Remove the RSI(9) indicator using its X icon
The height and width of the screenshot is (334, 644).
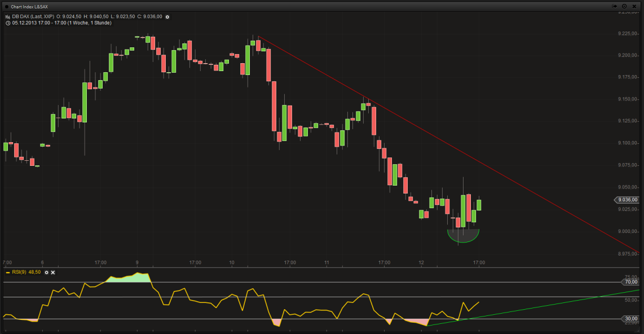[52, 273]
